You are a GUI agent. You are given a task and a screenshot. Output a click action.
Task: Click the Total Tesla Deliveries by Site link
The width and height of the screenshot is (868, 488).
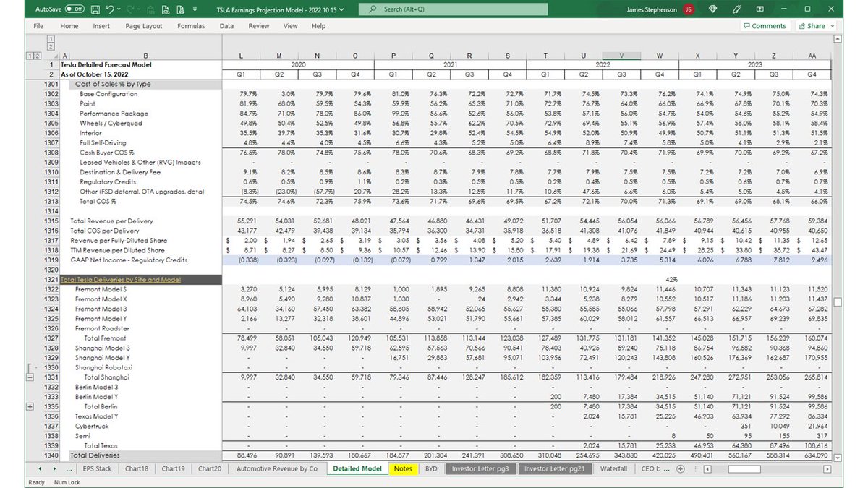(121, 279)
